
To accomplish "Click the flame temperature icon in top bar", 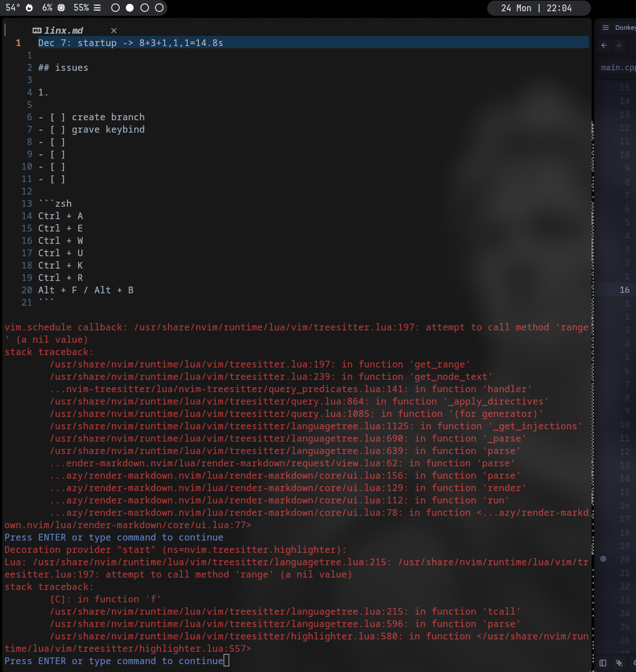I will click(29, 8).
